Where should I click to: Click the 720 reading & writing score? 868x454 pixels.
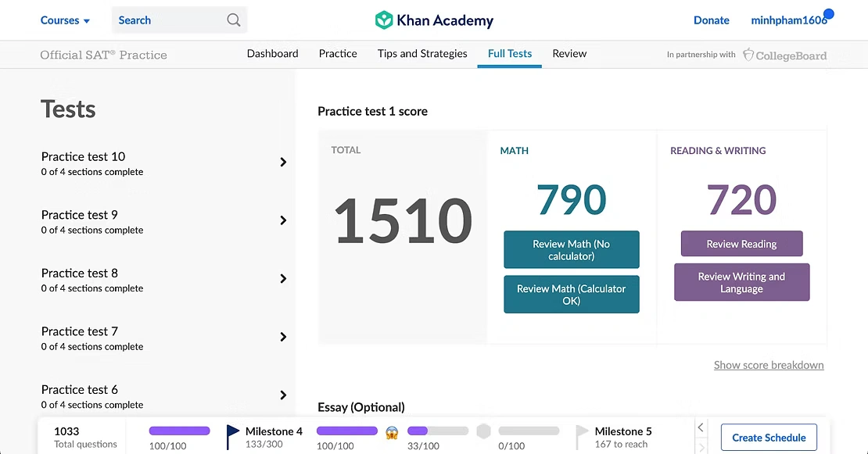point(741,199)
